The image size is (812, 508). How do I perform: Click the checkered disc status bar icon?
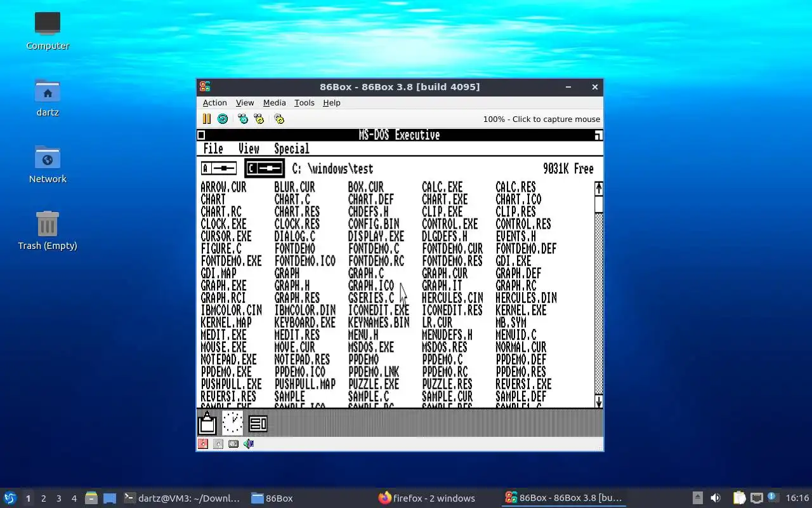(218, 444)
